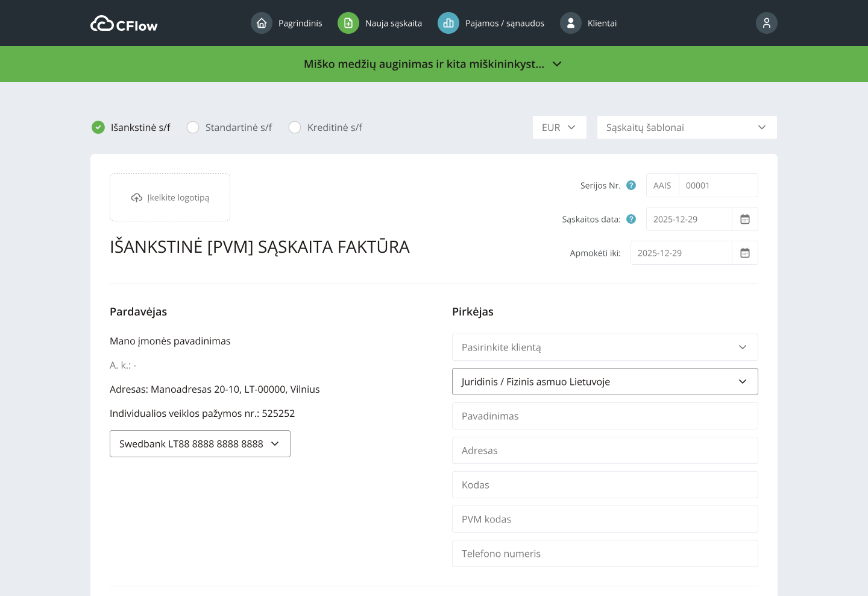Open the EUR currency dropdown
This screenshot has height=596, width=868.
[x=559, y=127]
